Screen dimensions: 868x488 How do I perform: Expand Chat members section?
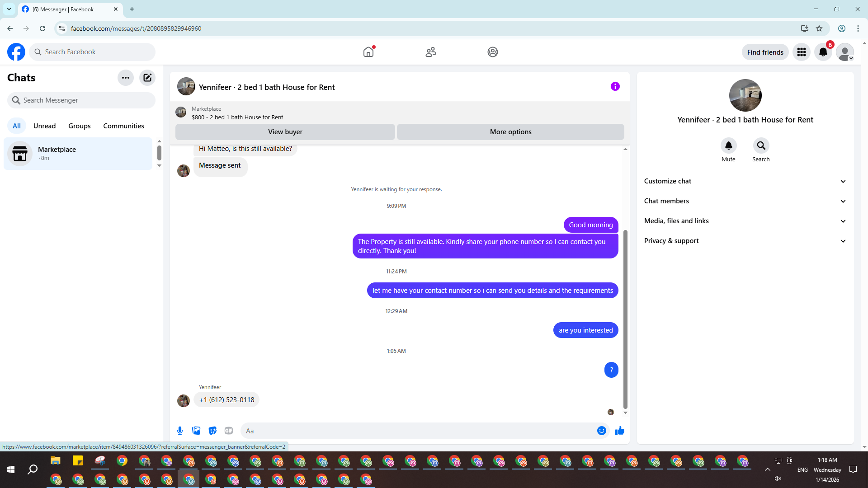(745, 201)
